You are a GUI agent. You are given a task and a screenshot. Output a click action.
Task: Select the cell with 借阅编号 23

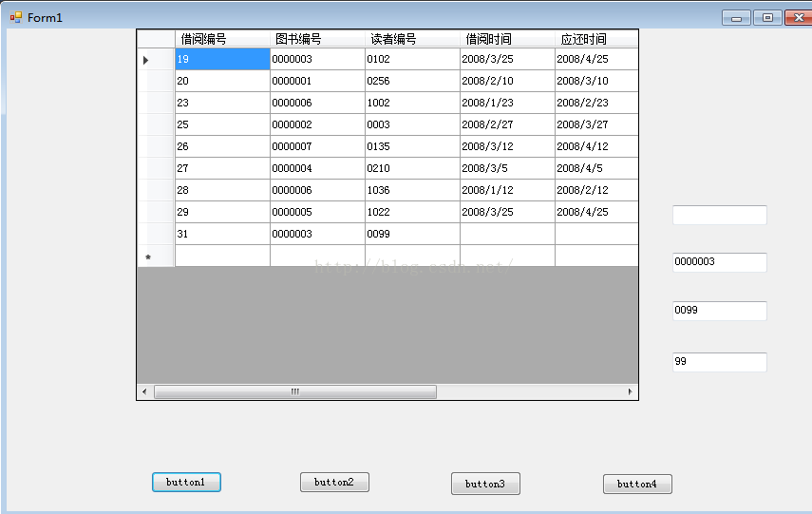pos(222,103)
